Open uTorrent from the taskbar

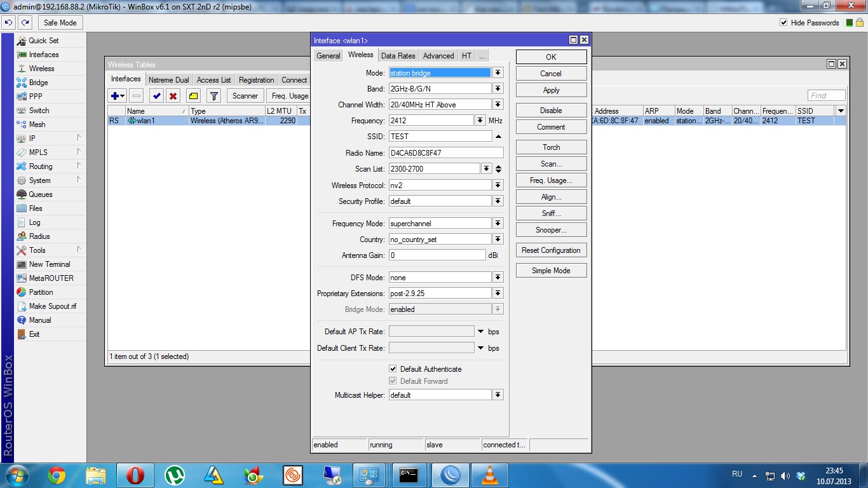tap(174, 475)
